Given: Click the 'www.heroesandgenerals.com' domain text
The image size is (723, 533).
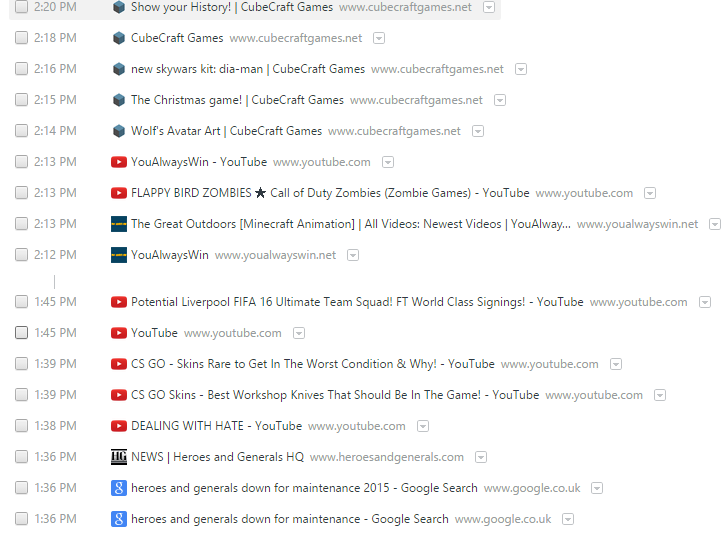Looking at the screenshot, I should pyautogui.click(x=387, y=457).
